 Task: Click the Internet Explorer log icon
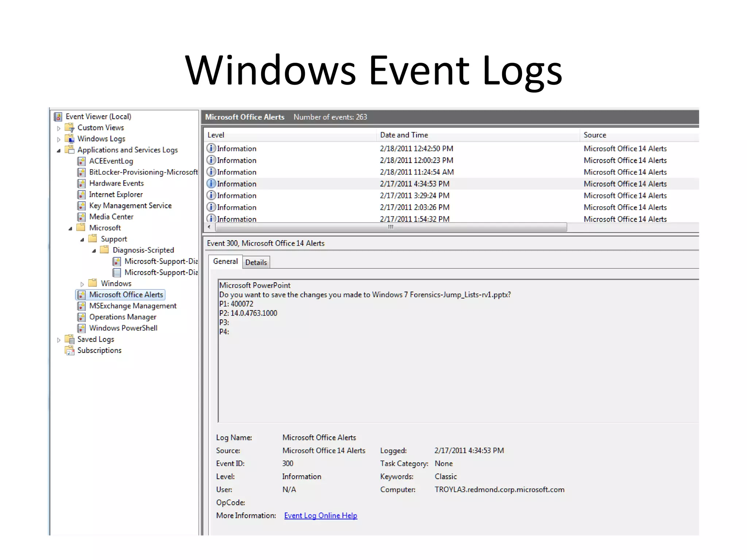pos(81,195)
